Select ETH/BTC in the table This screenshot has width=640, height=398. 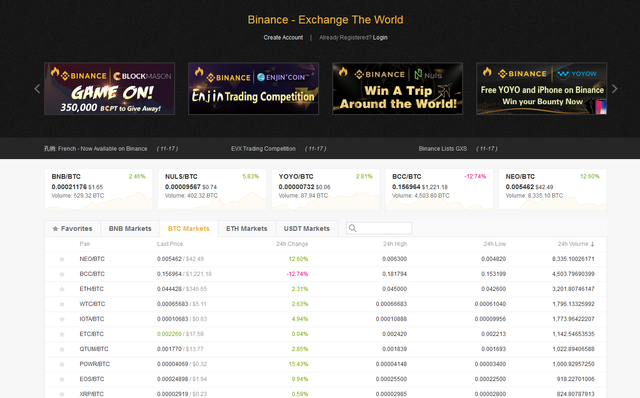tap(91, 289)
